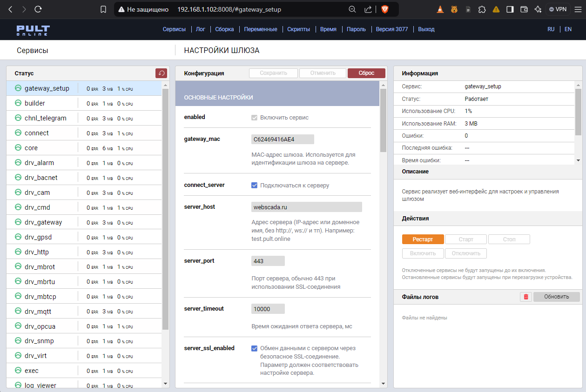586x392 pixels.
Task: Click the red trash icon in Файлы логов
Action: (526, 297)
